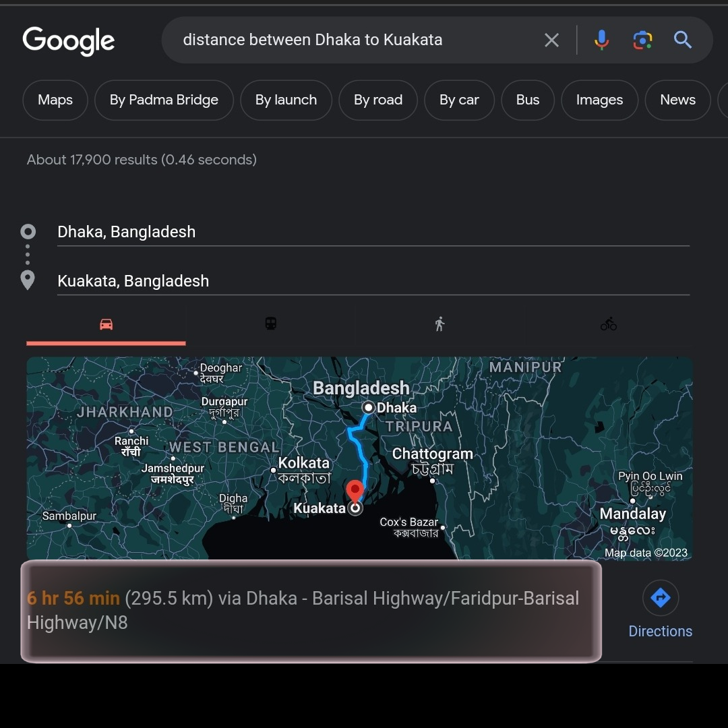
Task: Select the public transit travel mode
Action: pos(271,324)
